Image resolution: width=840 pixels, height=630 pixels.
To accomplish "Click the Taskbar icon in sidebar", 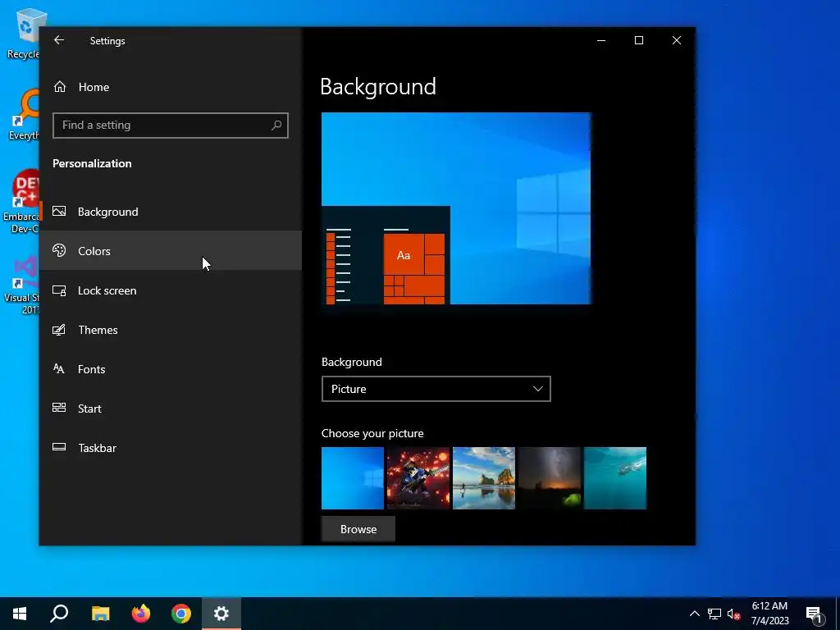I will (59, 447).
